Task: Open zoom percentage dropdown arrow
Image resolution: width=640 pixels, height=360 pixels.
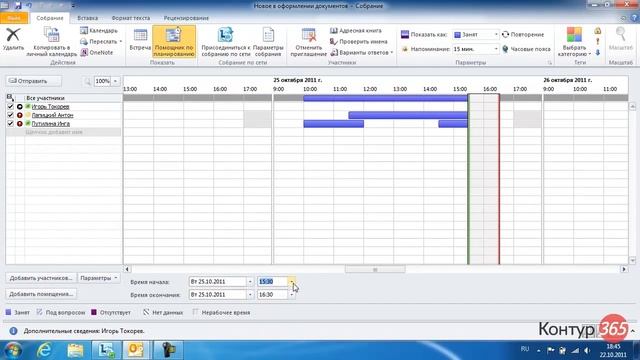Action: pos(115,81)
